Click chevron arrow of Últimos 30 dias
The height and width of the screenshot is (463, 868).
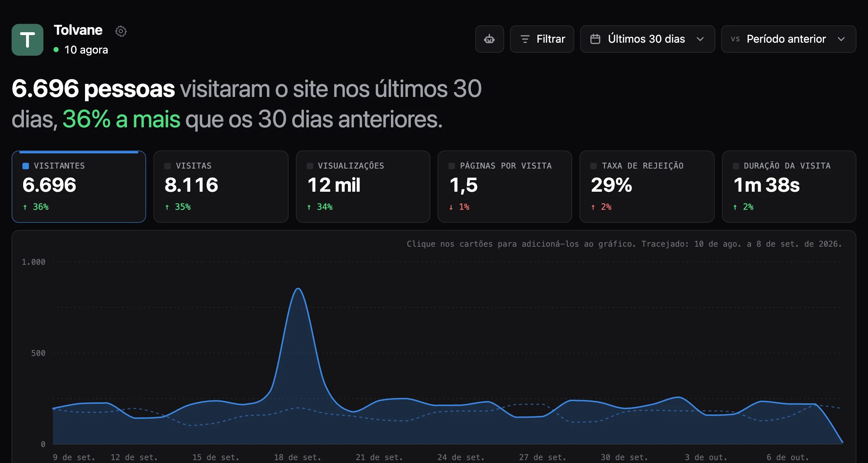(x=700, y=39)
